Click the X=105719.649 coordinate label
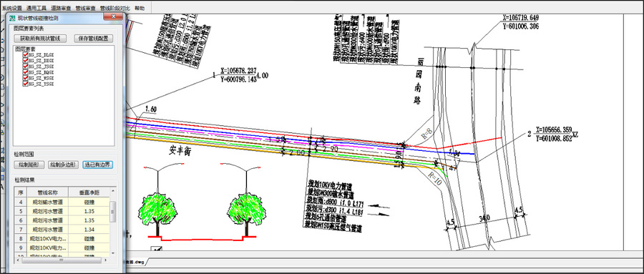The image size is (644, 274). [x=520, y=18]
